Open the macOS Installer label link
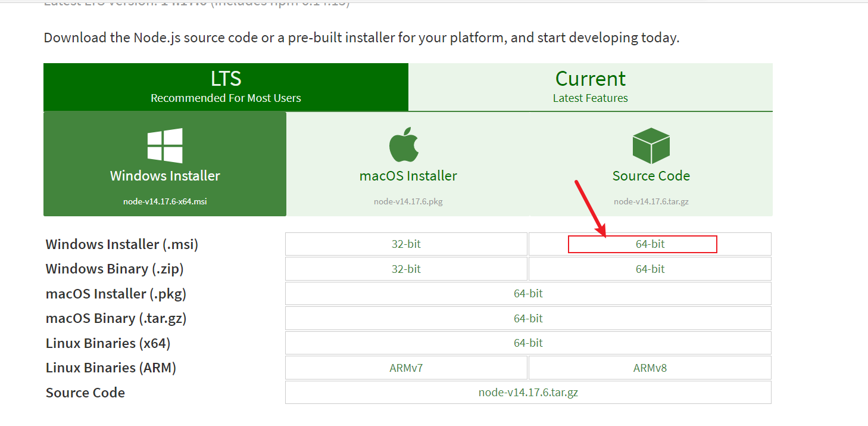Image resolution: width=868 pixels, height=426 pixels. click(408, 176)
